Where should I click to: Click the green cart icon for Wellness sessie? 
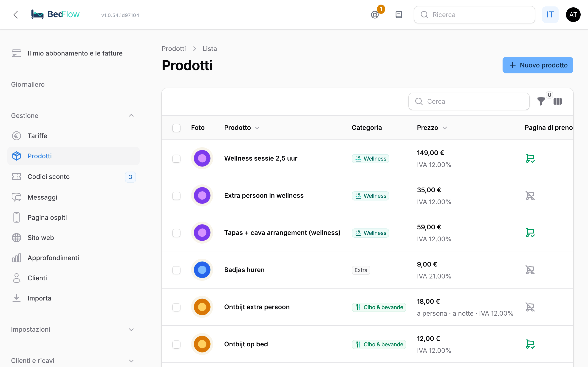click(x=530, y=158)
